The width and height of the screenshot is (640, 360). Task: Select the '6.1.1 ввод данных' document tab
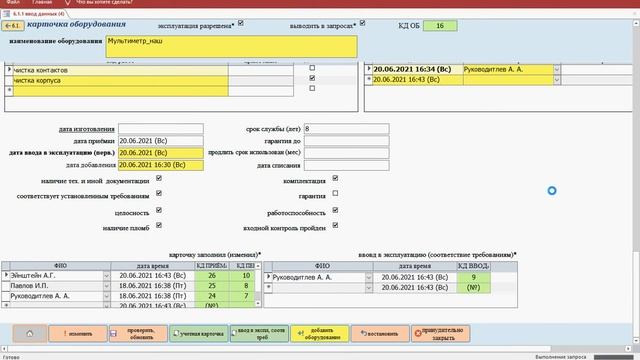(38, 14)
